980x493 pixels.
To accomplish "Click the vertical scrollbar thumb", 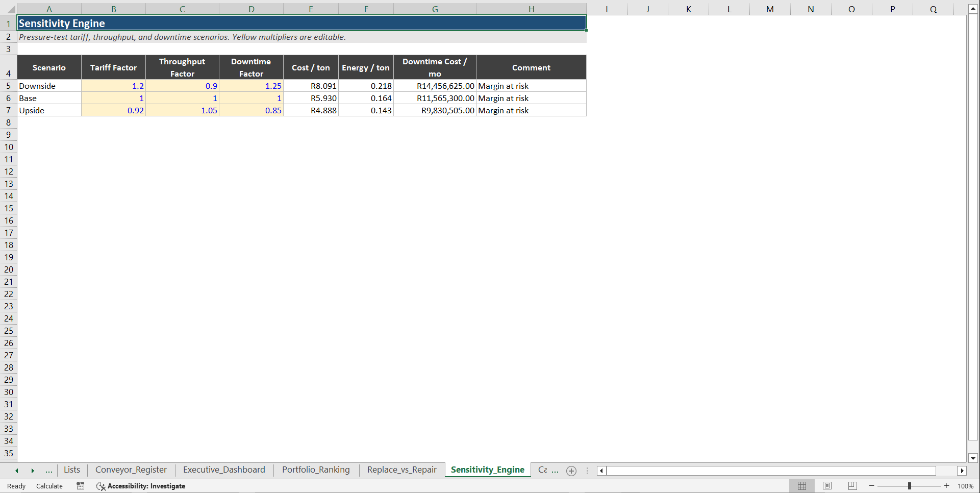I will click(x=973, y=227).
